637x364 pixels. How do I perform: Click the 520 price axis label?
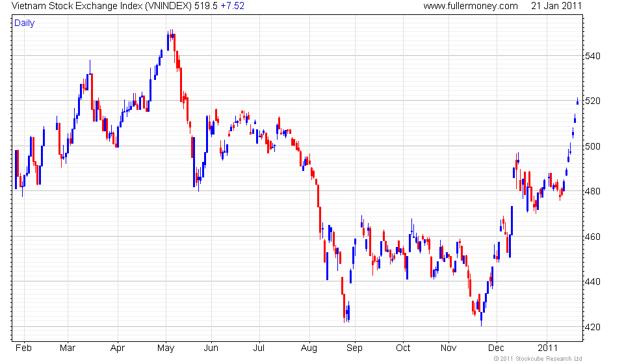coord(592,101)
